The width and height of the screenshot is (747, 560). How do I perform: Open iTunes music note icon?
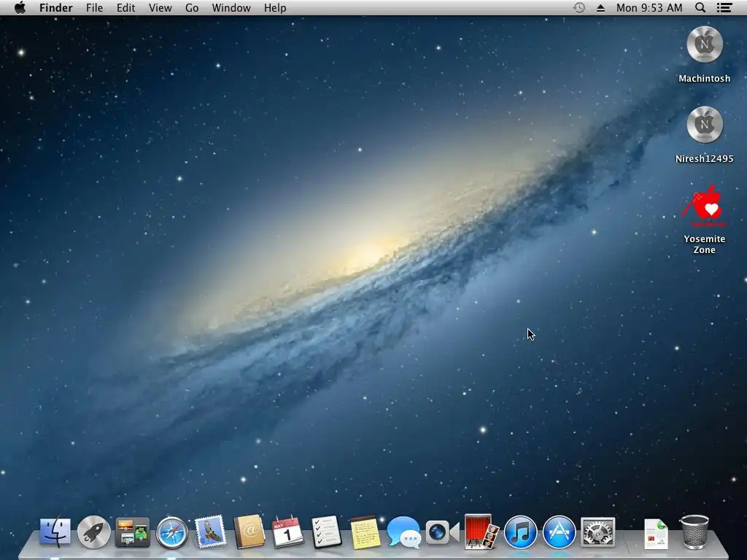click(520, 532)
